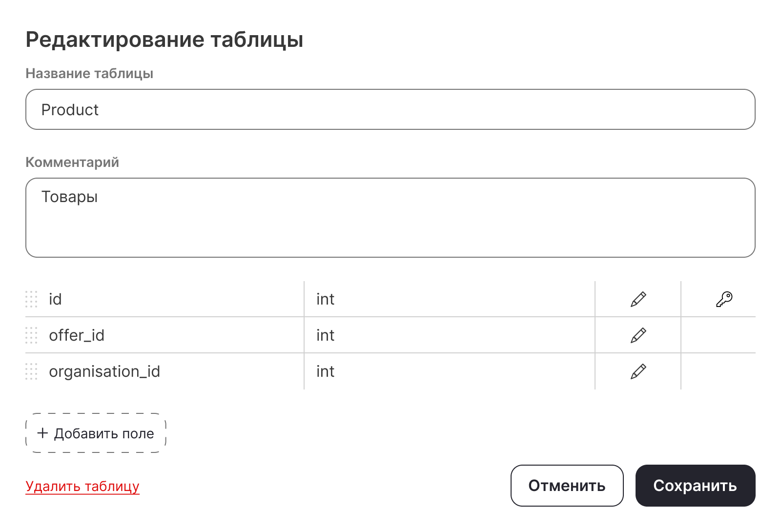Click the empty key cell for offer_id
This screenshot has height=532, width=781.
[718, 335]
